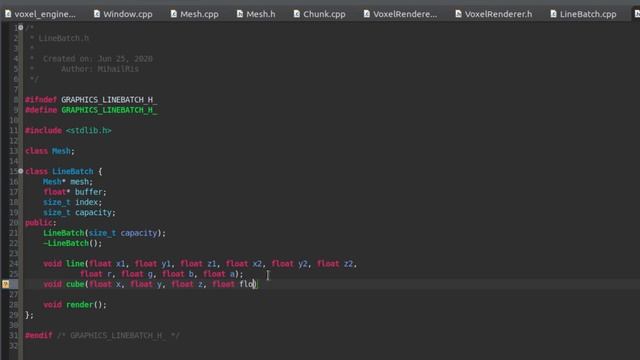Open the Window.cpp editor tab
Screen dimensions: 640x360
point(123,14)
